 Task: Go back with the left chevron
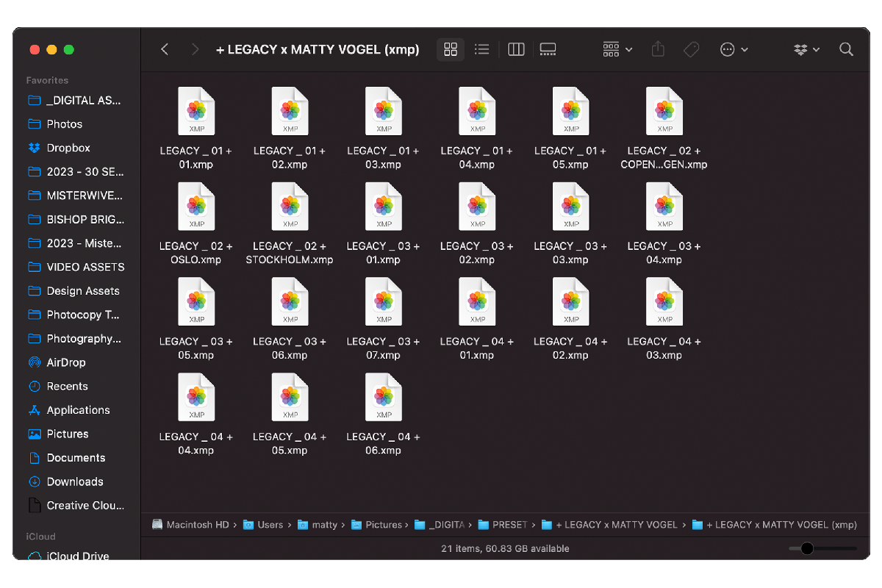(165, 49)
